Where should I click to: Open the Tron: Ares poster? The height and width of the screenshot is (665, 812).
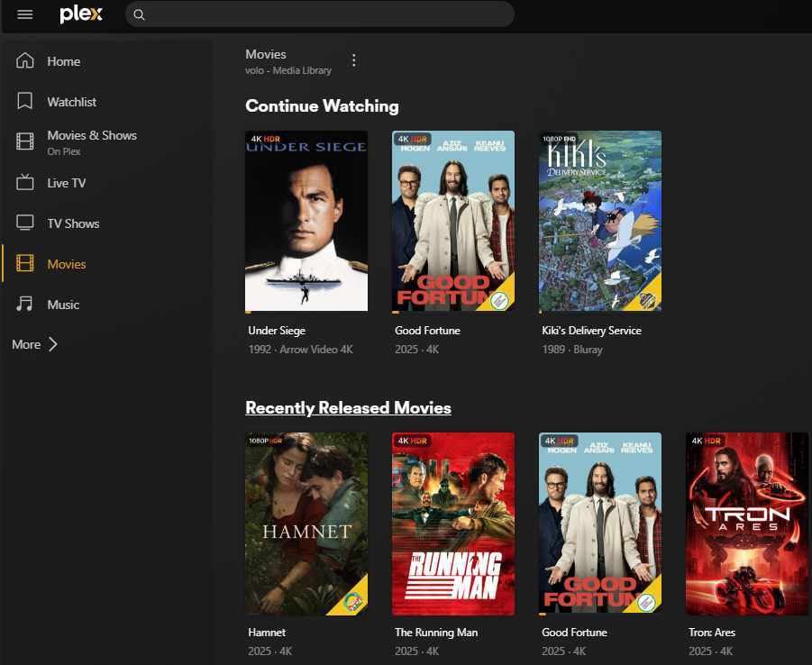pos(747,524)
